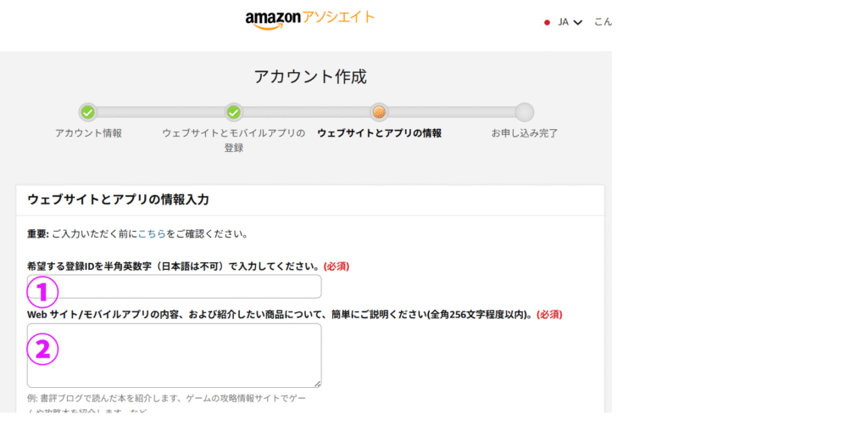Image resolution: width=868 pixels, height=426 pixels.
Task: Expand the language chevron arrow
Action: pyautogui.click(x=578, y=23)
